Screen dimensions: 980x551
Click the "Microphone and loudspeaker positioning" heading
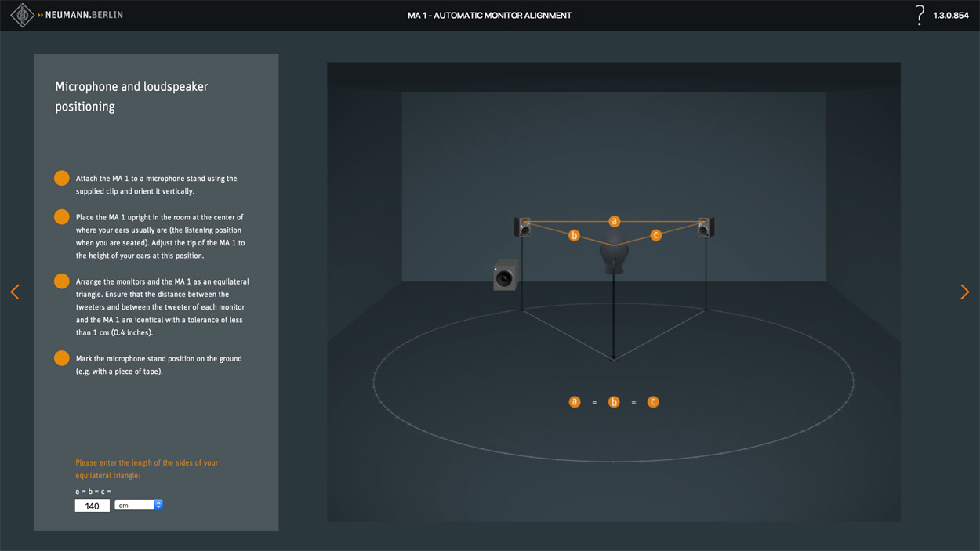(x=131, y=96)
